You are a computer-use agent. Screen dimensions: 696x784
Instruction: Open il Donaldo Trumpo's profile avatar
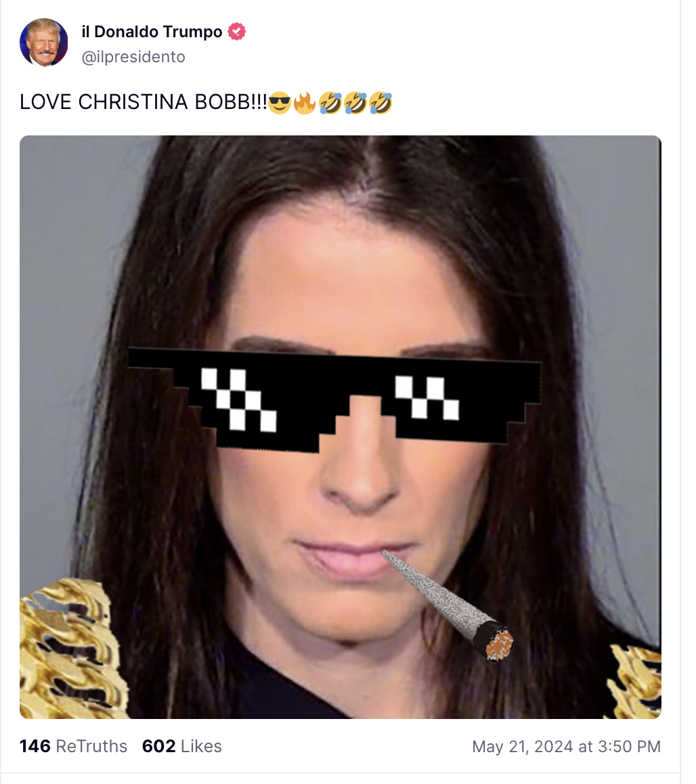(x=43, y=43)
